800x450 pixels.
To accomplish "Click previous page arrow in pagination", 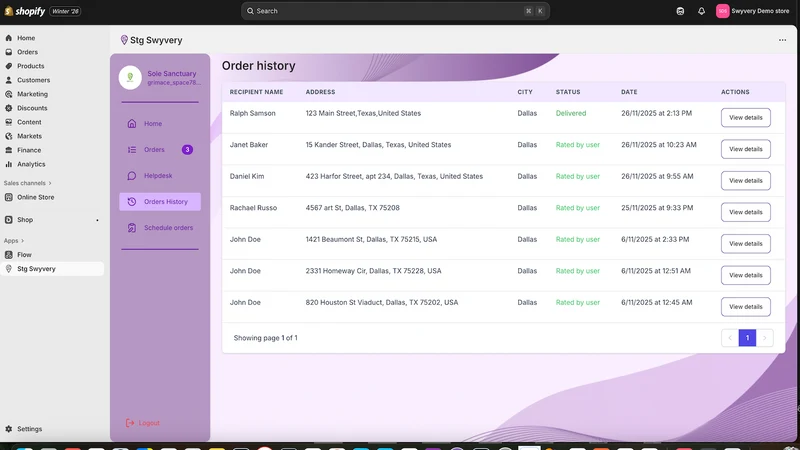I will point(730,338).
